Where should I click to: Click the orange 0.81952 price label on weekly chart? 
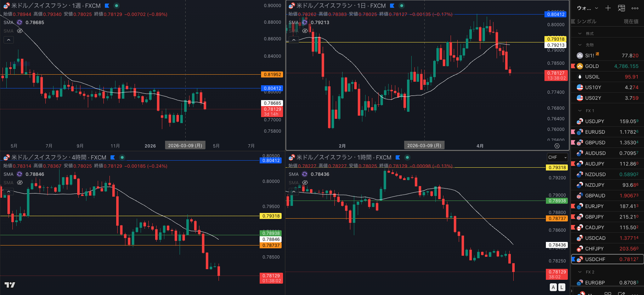tap(272, 75)
